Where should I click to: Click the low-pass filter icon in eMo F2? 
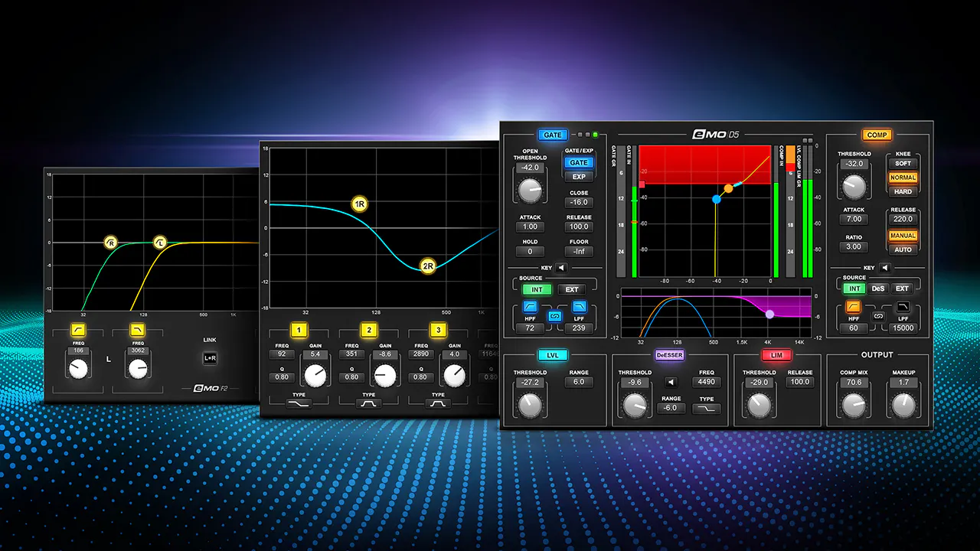[138, 330]
